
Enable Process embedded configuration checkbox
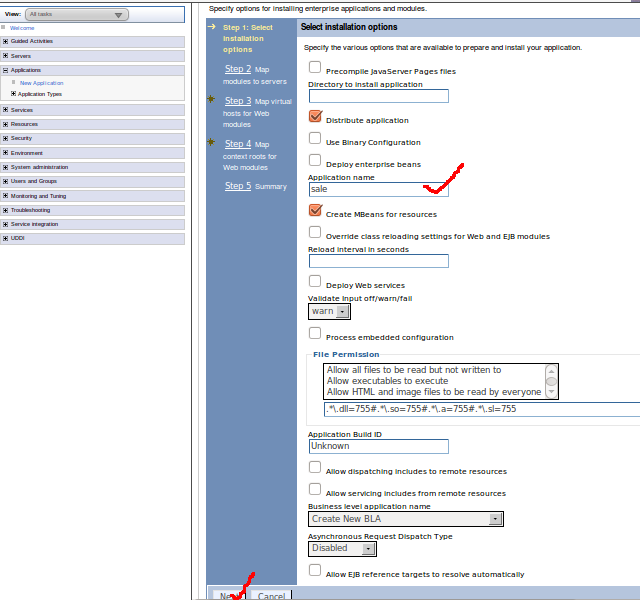(315, 333)
